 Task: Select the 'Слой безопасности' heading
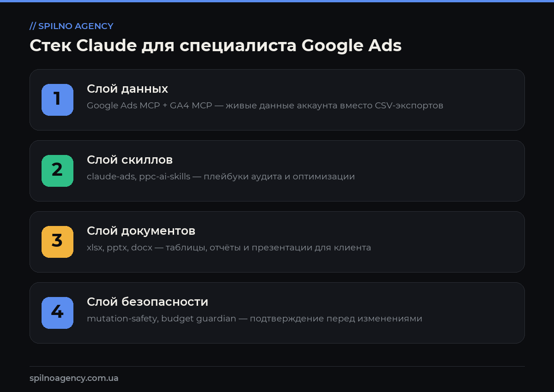147,302
